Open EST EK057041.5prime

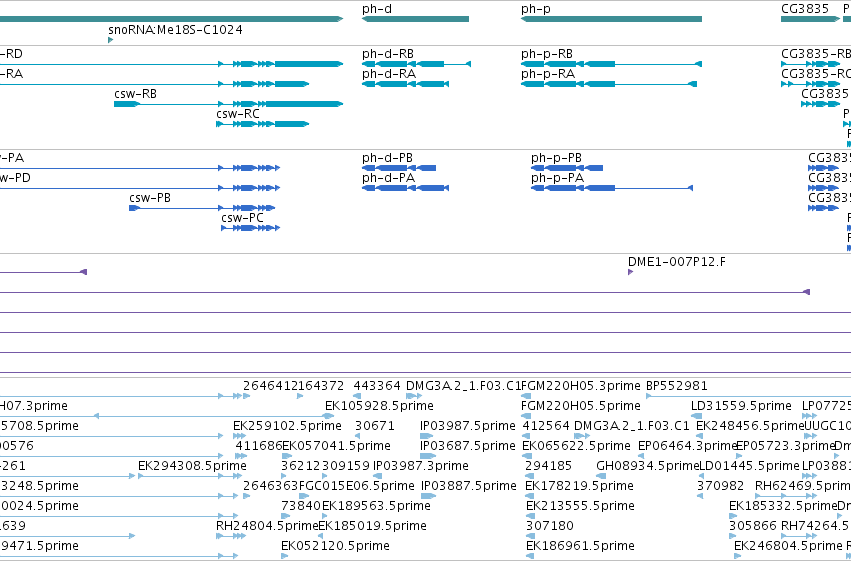point(336,446)
